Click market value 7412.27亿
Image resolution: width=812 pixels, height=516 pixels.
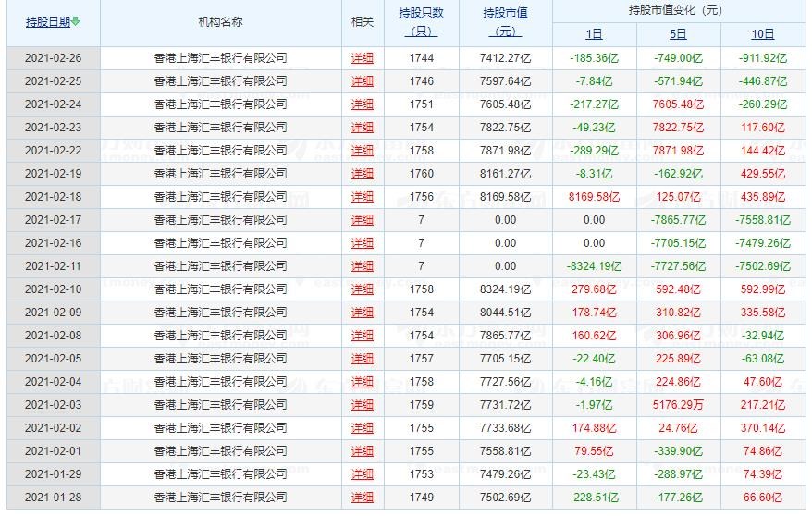click(x=505, y=58)
